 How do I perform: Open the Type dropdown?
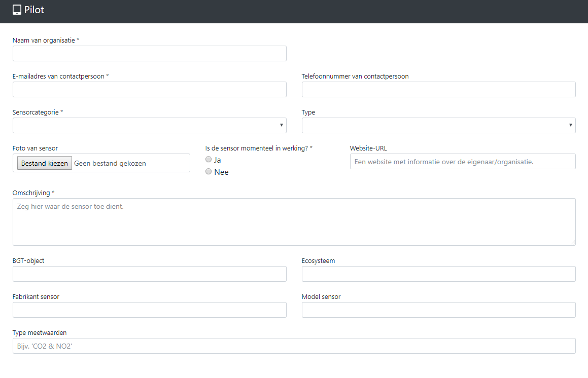click(x=438, y=125)
